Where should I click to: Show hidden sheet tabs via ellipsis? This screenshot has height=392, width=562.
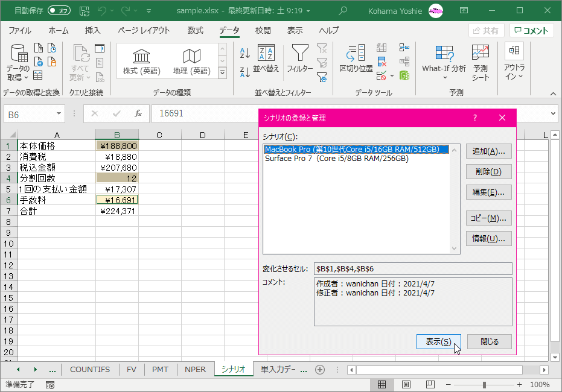[x=53, y=370]
